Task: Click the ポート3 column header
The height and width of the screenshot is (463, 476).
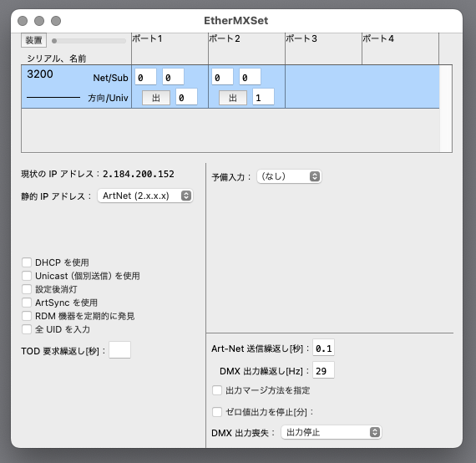Action: point(324,48)
